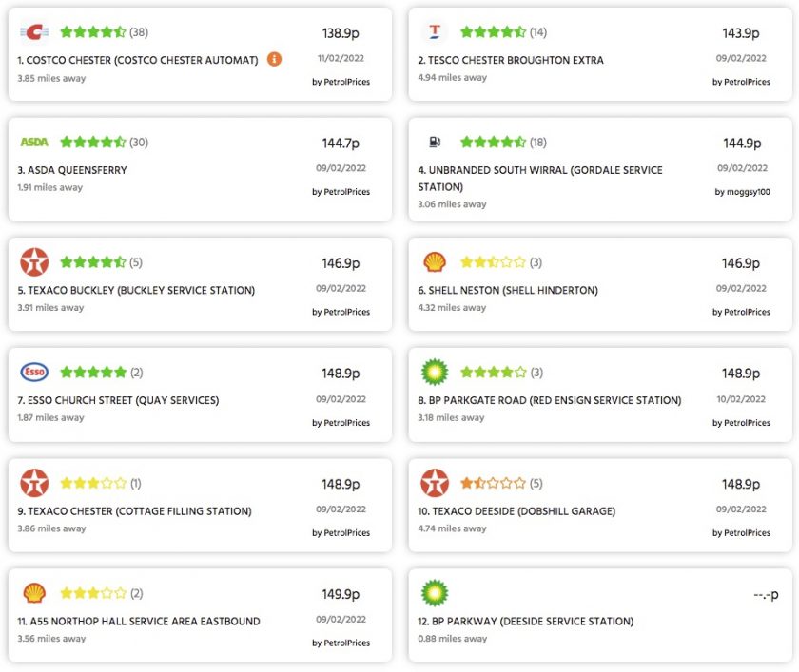Click the unbranded fuel pump icon
This screenshot has height=672, width=799.
[x=435, y=142]
